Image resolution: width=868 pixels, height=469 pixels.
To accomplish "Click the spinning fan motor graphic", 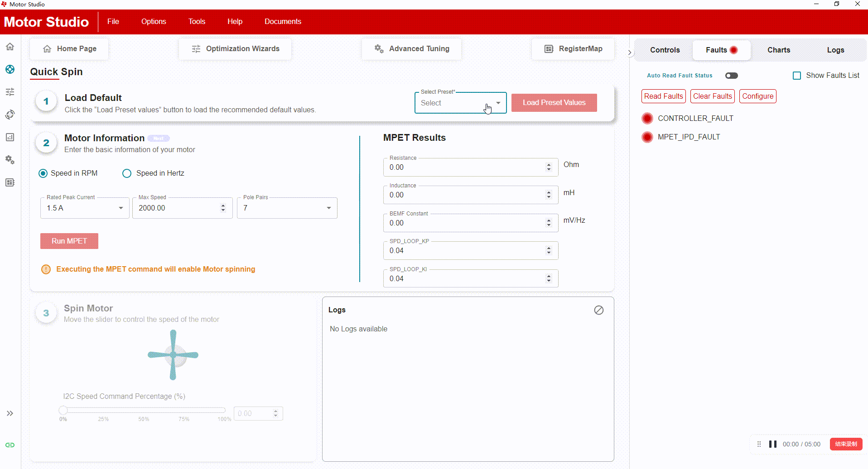I will pyautogui.click(x=173, y=355).
